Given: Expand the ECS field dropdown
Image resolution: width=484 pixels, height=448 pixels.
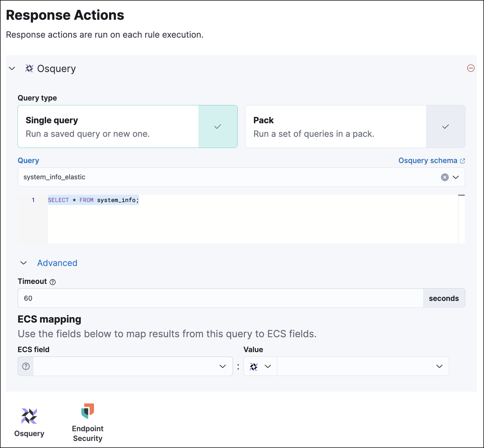Looking at the screenshot, I should coord(223,366).
